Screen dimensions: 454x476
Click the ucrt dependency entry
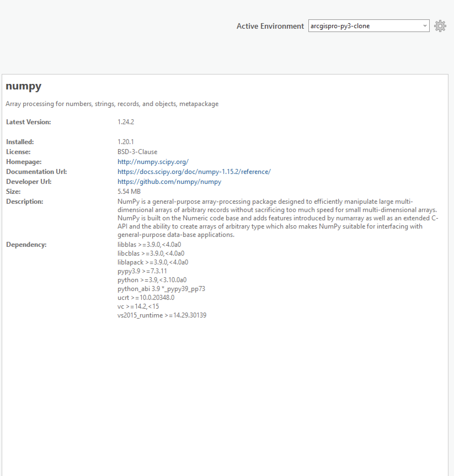point(146,298)
